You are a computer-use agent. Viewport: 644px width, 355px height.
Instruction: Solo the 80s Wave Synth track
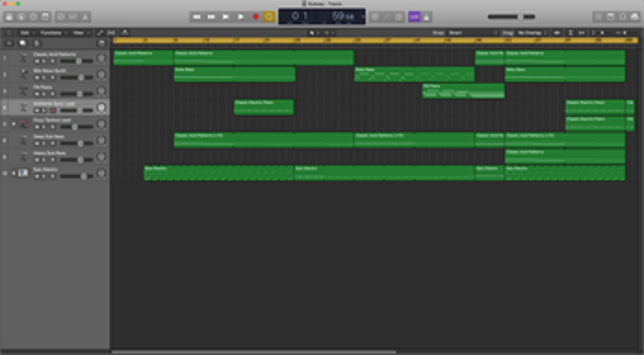pyautogui.click(x=45, y=78)
